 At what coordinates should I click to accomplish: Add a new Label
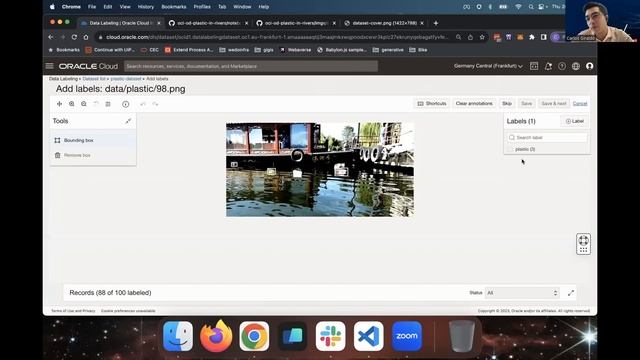tap(575, 121)
